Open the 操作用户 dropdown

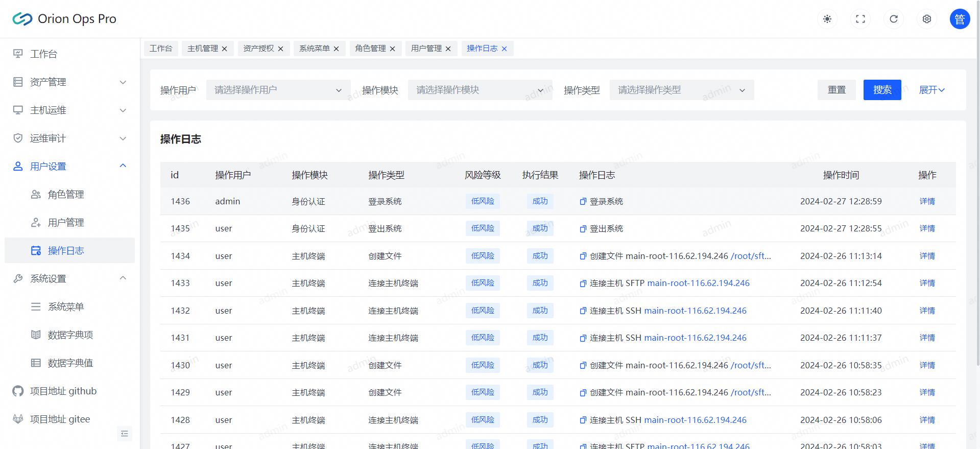tap(278, 90)
